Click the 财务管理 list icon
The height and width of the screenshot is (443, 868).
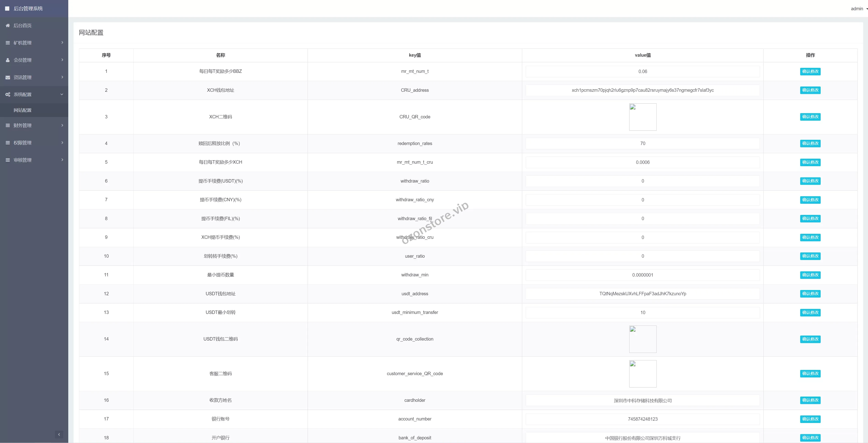8,125
